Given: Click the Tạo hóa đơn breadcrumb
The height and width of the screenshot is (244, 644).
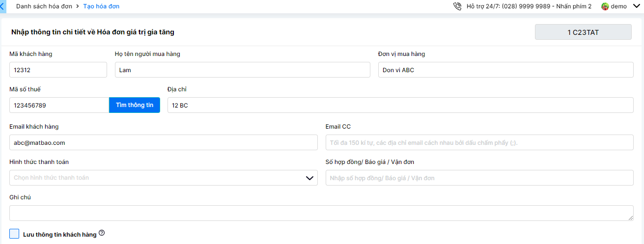Looking at the screenshot, I should [101, 6].
